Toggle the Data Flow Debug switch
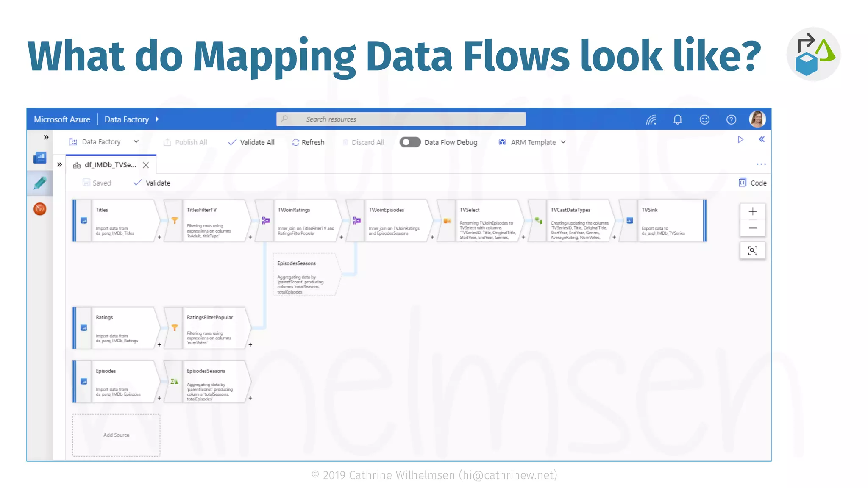 tap(410, 142)
